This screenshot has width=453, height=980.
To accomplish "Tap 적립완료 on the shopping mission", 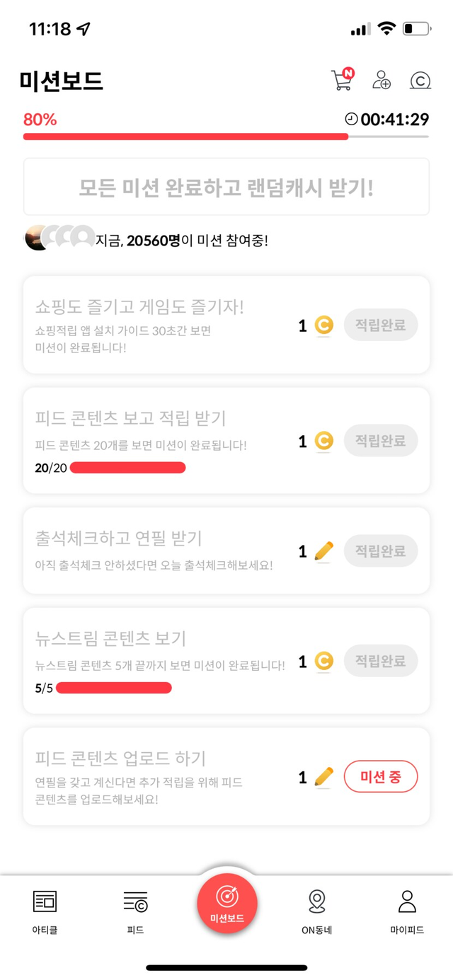I will (x=381, y=325).
